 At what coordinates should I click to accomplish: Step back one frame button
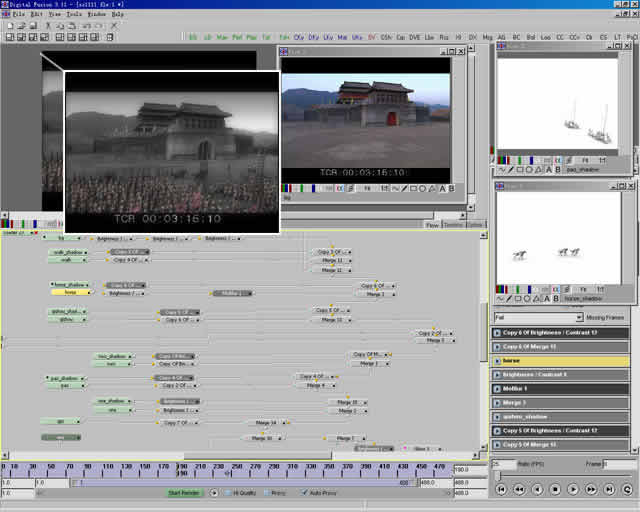point(537,489)
